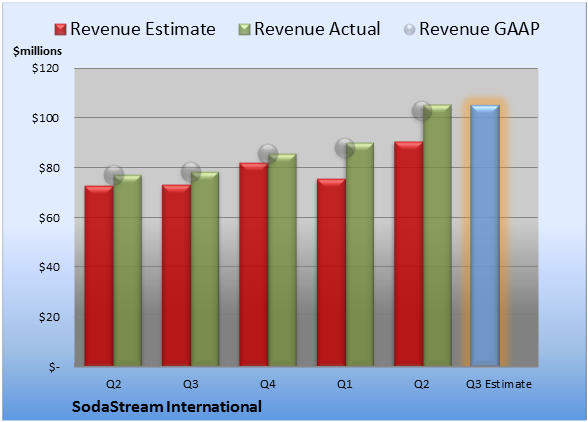Click the '$20' y-axis value

click(49, 317)
